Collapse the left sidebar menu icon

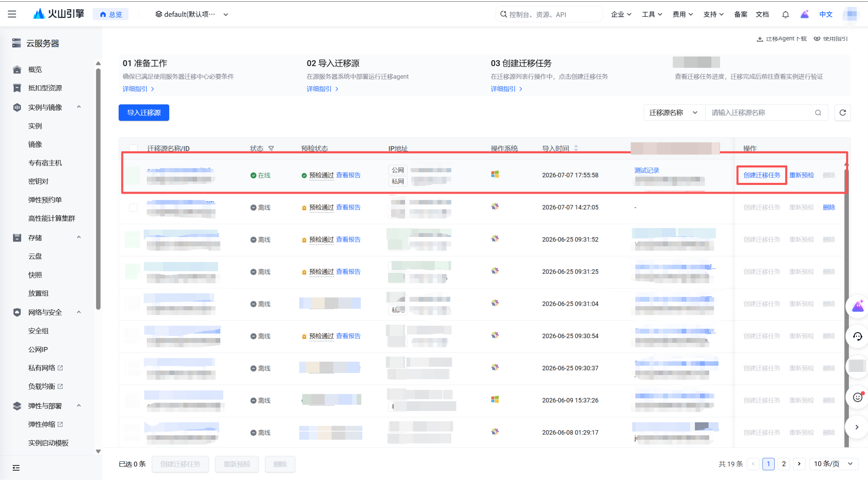16,468
